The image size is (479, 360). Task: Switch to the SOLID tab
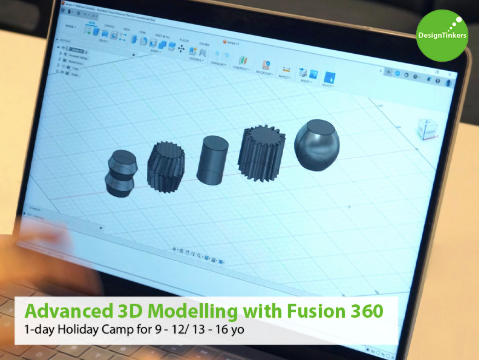point(92,23)
